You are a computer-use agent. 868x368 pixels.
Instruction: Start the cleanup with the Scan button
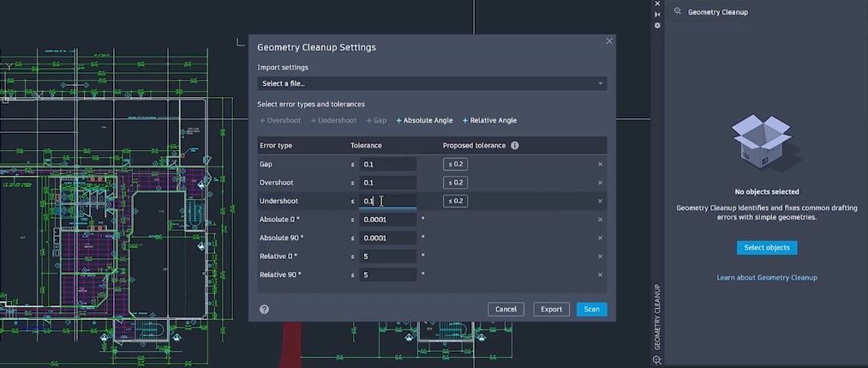[591, 310]
